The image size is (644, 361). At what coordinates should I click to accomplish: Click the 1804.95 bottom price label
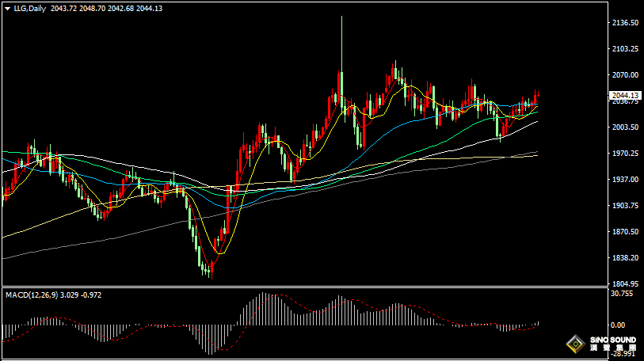[x=625, y=283]
